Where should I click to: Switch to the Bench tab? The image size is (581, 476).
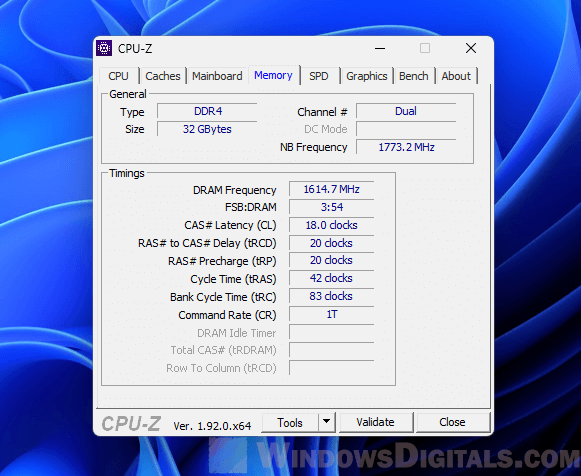(x=414, y=76)
